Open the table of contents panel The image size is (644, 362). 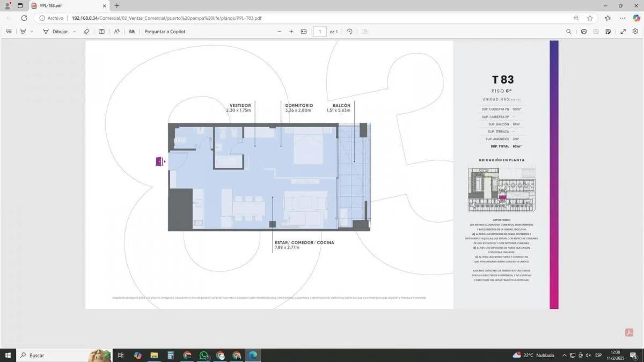coord(9,32)
